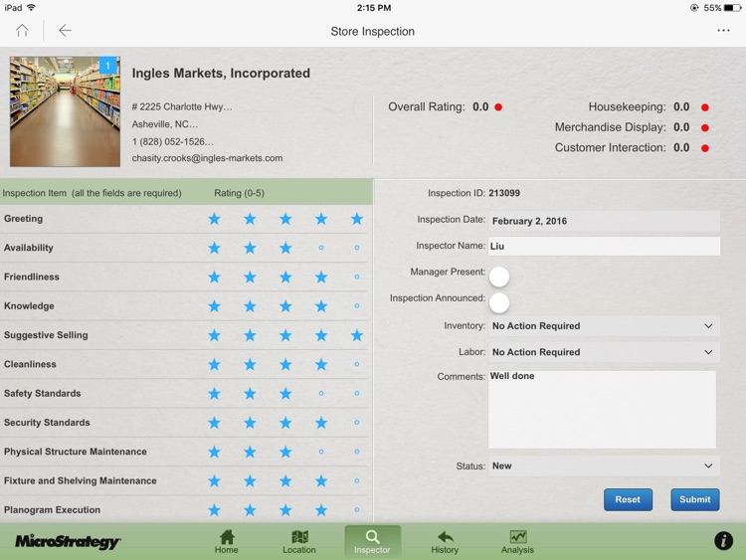Tap the store aisle thumbnail photo
Screen dimensions: 746x560
(x=66, y=111)
